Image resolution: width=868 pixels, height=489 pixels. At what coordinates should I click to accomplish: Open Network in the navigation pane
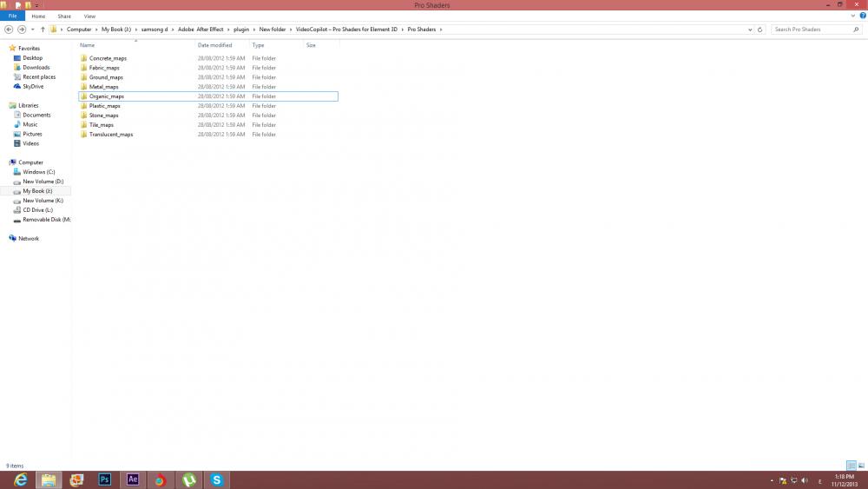point(29,239)
